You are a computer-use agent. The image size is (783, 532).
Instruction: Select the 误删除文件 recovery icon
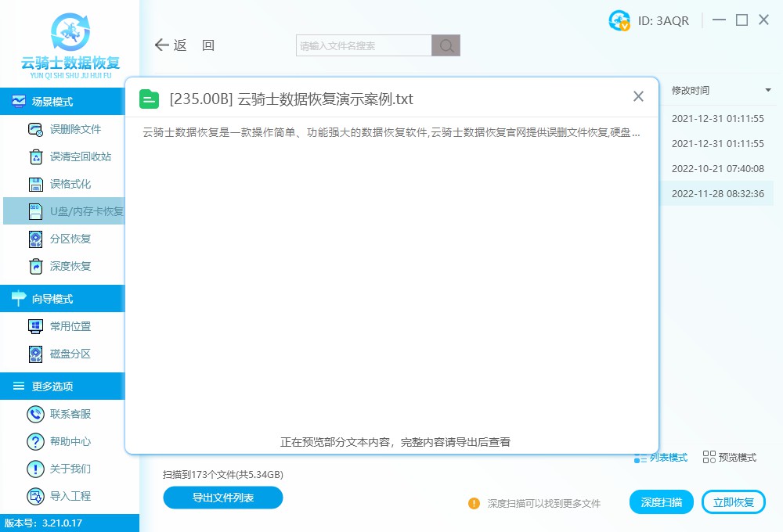coord(35,129)
